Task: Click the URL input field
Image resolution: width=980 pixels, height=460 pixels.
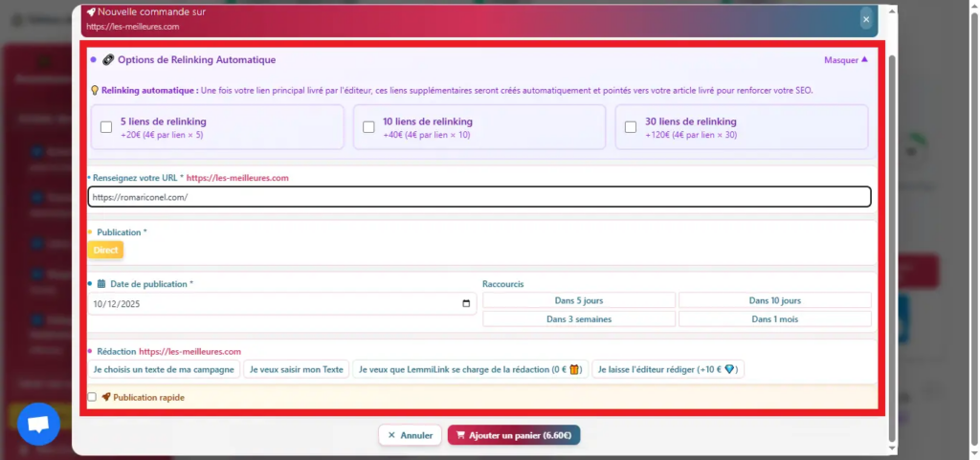Action: click(x=479, y=197)
